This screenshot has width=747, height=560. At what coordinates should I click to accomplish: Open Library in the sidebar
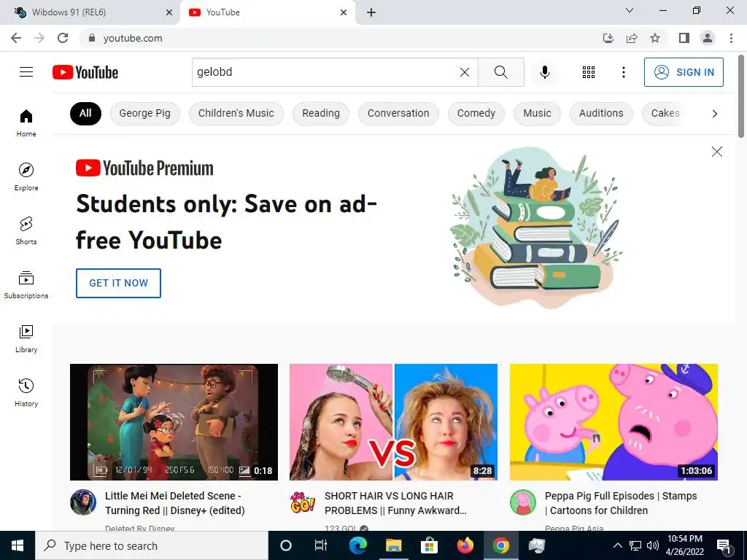point(26,338)
